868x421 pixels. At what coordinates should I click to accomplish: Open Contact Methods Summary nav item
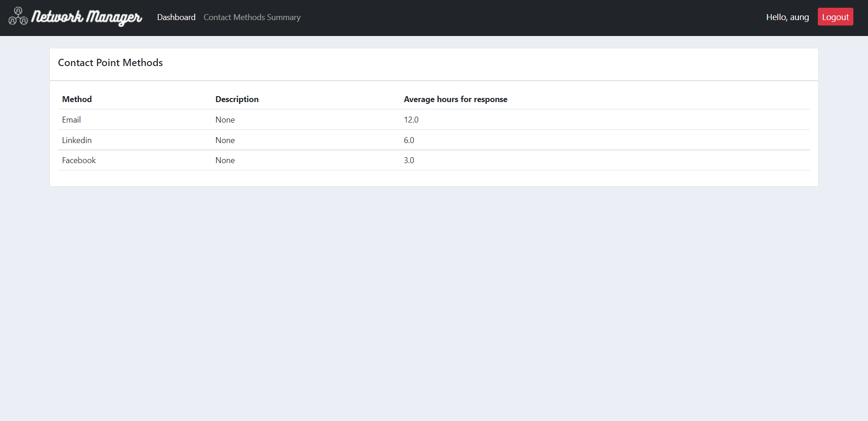(252, 17)
